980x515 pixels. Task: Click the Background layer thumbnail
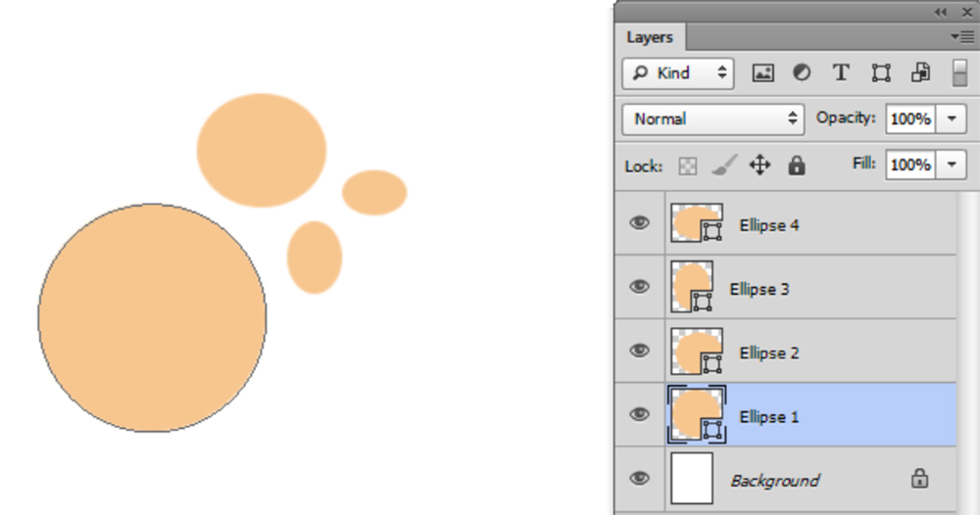(x=692, y=478)
